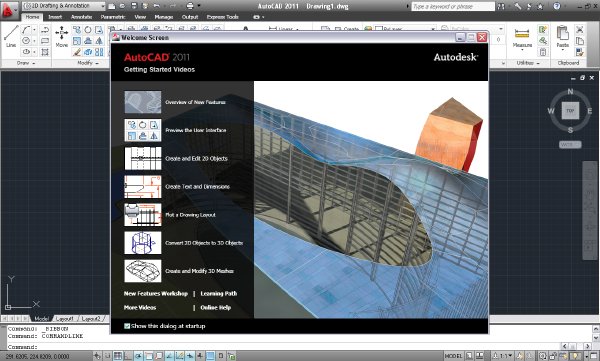Uncheck Show this dialog at startup
This screenshot has height=361, width=600.
coord(127,326)
